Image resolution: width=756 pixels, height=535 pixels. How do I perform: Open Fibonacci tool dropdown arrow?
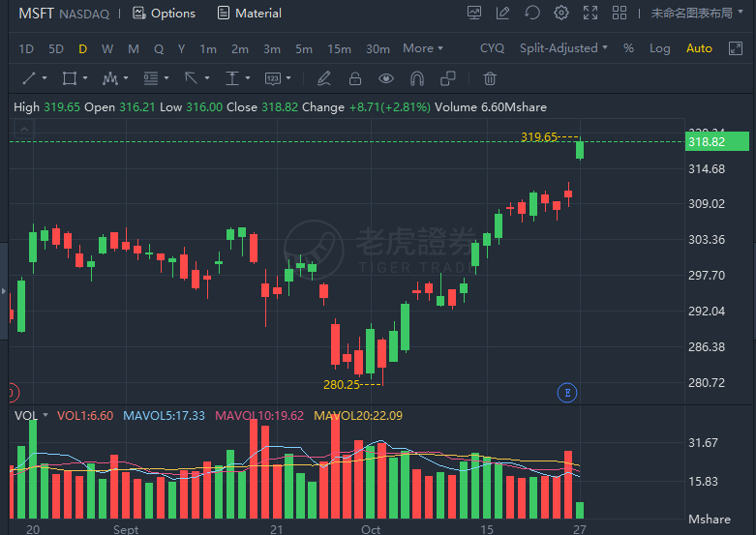point(166,78)
